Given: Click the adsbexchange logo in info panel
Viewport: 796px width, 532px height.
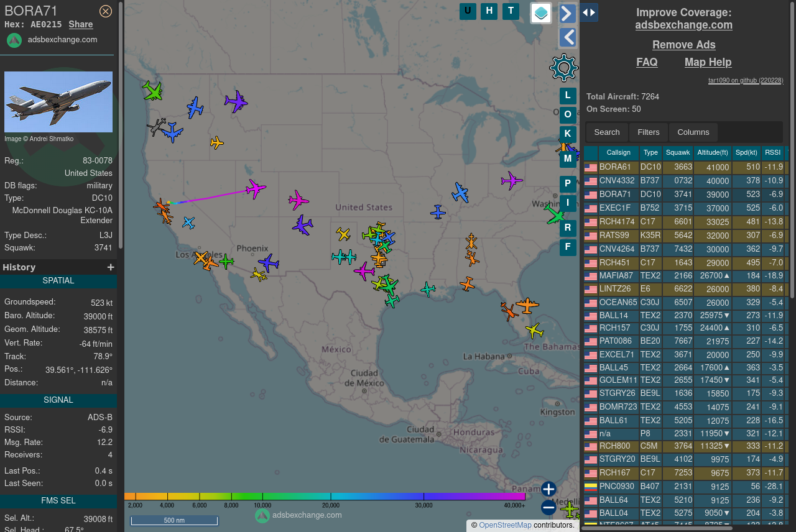Looking at the screenshot, I should point(14,40).
